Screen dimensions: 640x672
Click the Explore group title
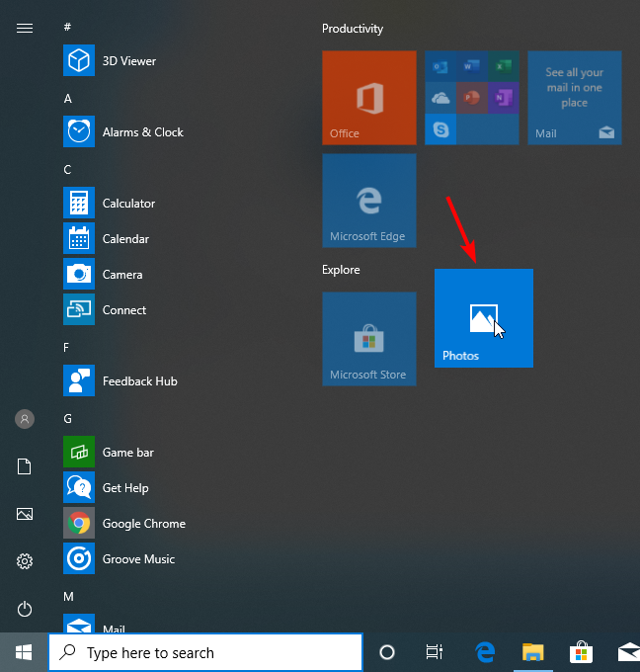point(341,270)
